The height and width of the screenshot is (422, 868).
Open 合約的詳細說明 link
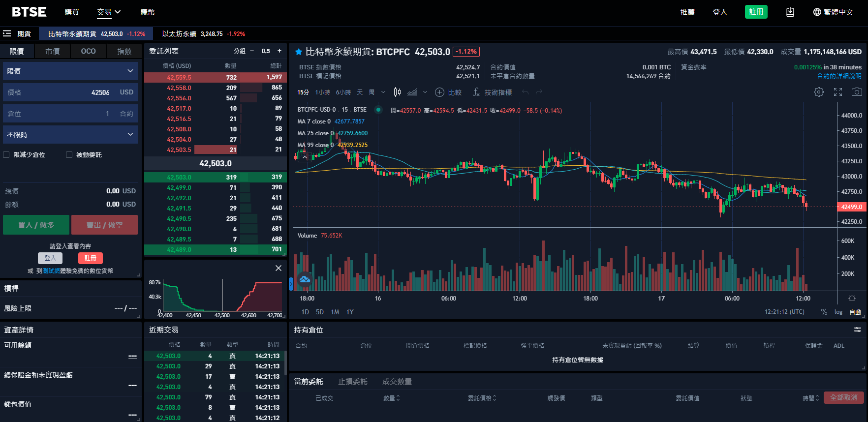point(839,76)
